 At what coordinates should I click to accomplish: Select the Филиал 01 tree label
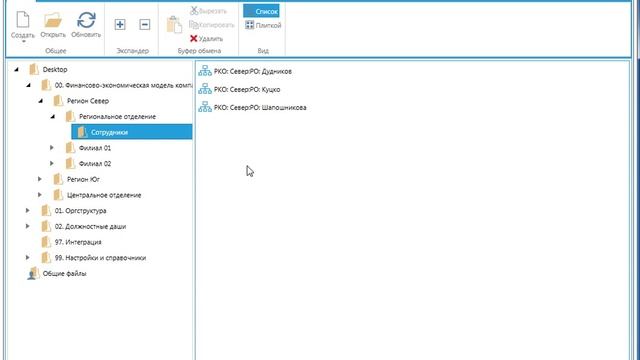[x=95, y=148]
